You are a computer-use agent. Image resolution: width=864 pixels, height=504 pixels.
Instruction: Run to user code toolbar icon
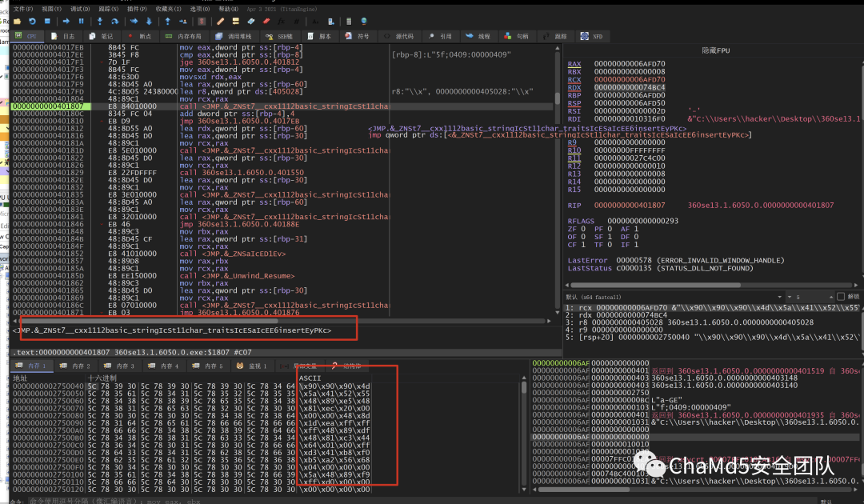pyautogui.click(x=183, y=21)
